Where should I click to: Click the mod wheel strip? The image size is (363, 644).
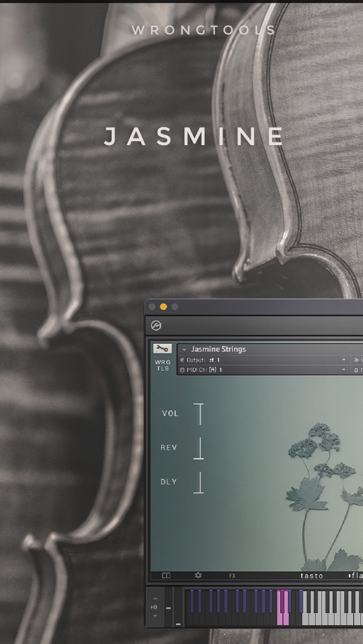(x=178, y=607)
